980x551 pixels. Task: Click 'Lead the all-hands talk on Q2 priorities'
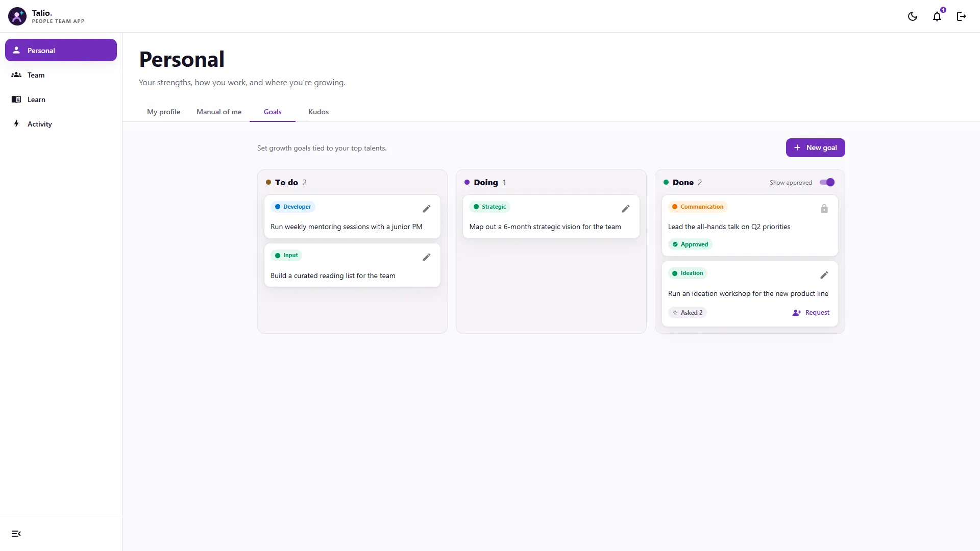729,227
